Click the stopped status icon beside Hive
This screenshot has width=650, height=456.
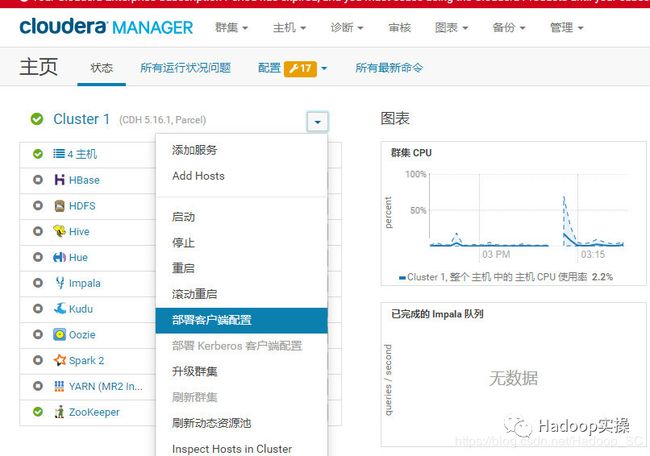click(38, 231)
